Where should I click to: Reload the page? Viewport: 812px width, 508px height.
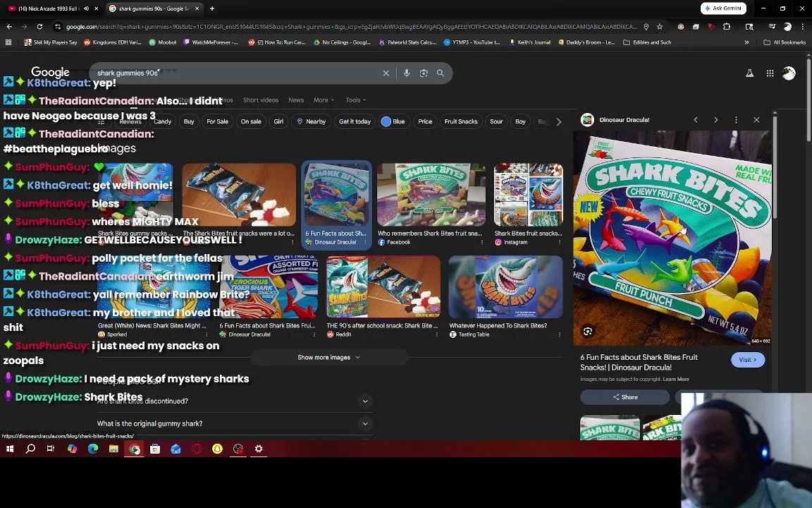39,26
